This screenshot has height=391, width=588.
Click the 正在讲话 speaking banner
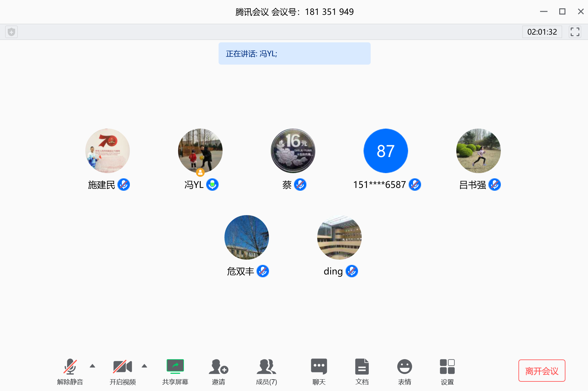(x=294, y=53)
